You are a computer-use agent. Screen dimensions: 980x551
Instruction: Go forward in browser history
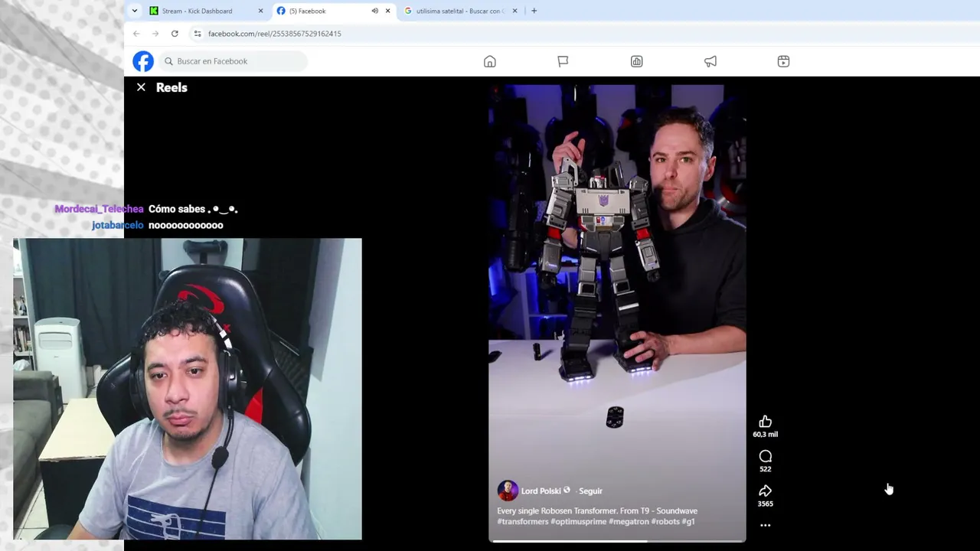[x=155, y=34]
